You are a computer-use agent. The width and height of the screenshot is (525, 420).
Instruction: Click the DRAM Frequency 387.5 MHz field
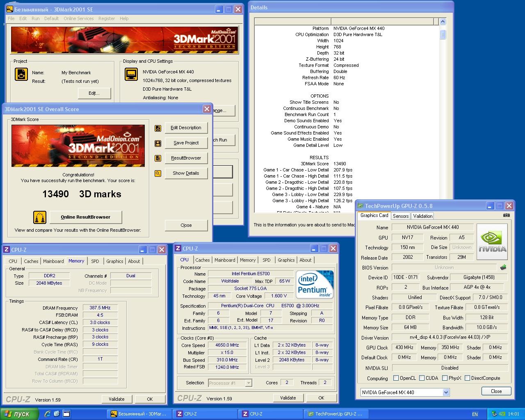pyautogui.click(x=100, y=308)
